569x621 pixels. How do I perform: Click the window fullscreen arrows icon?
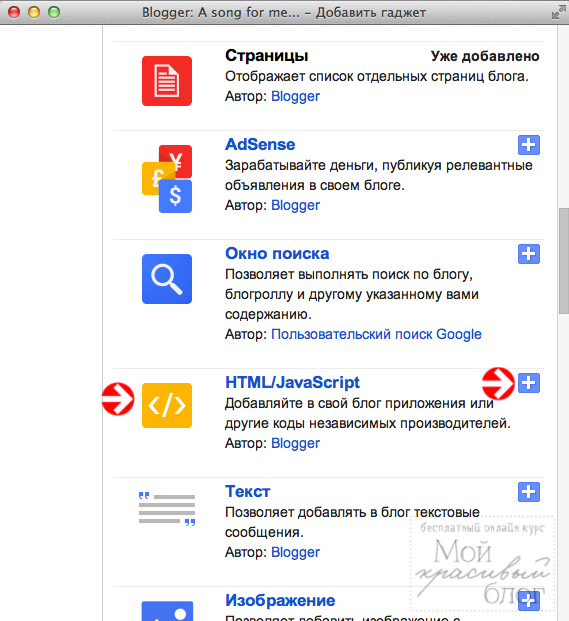tap(559, 12)
